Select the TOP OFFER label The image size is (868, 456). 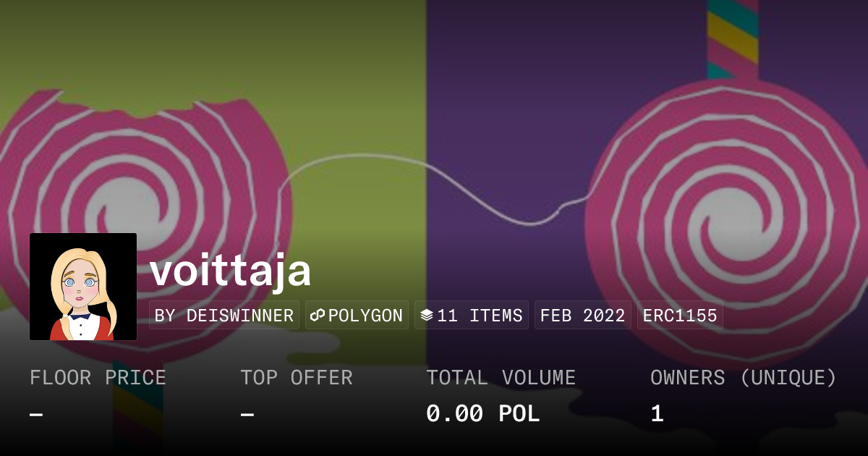(x=297, y=378)
